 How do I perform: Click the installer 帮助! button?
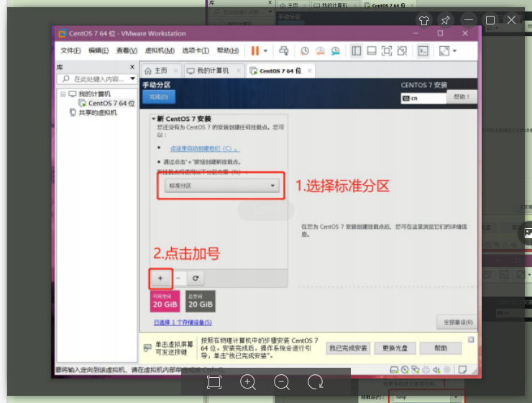(x=462, y=96)
